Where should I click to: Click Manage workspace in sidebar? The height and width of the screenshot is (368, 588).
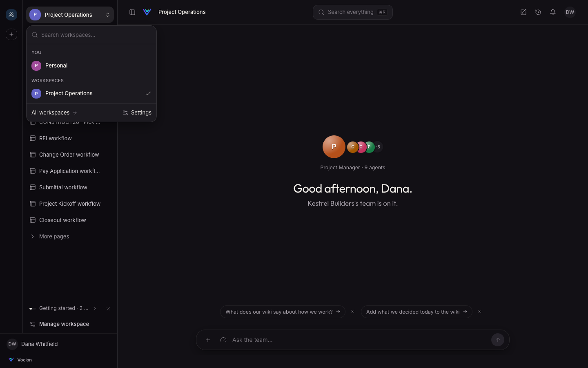coord(70,324)
